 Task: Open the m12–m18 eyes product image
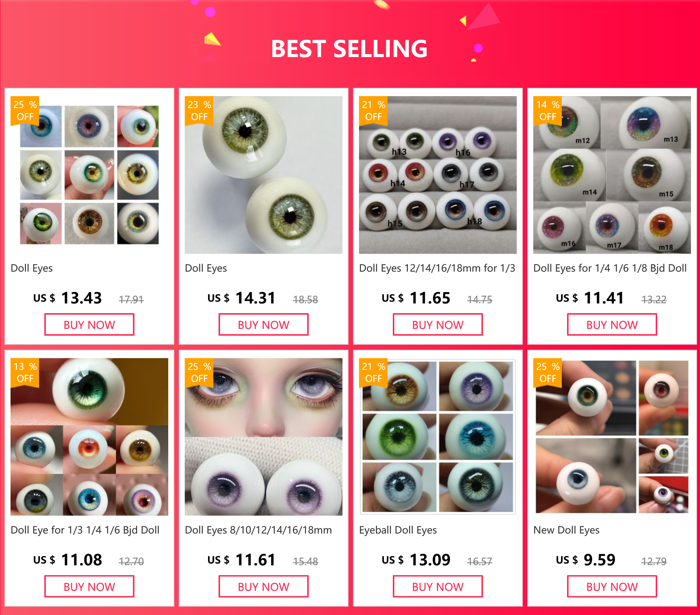click(612, 175)
